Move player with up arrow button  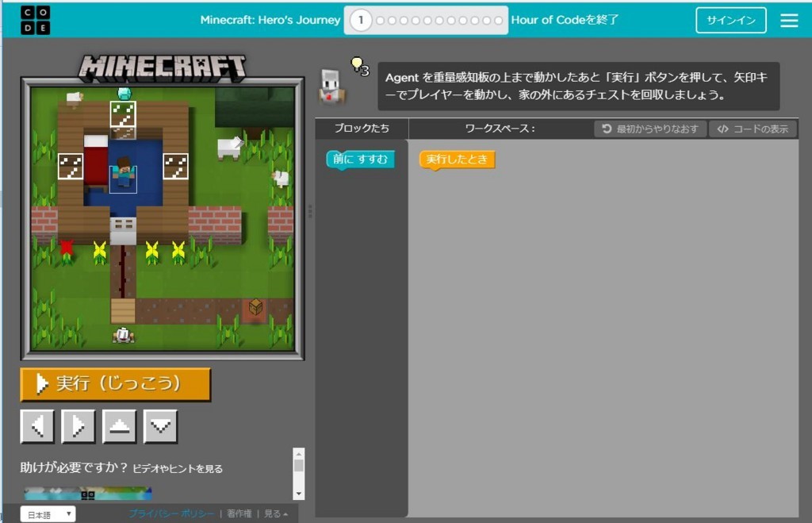[119, 426]
